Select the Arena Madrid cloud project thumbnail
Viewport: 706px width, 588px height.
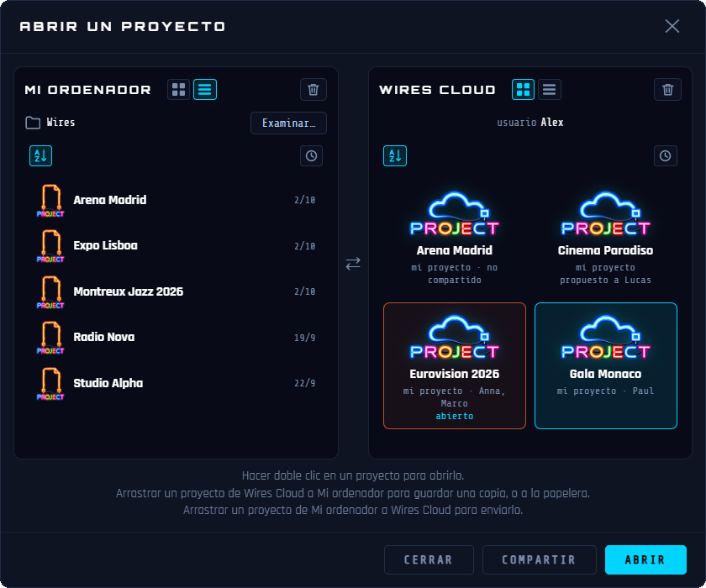click(x=455, y=213)
